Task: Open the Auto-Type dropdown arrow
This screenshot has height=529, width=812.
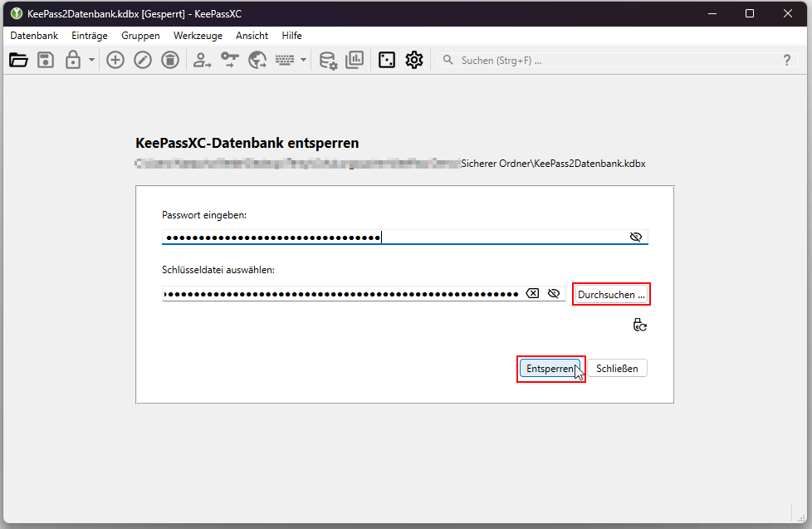Action: [304, 60]
